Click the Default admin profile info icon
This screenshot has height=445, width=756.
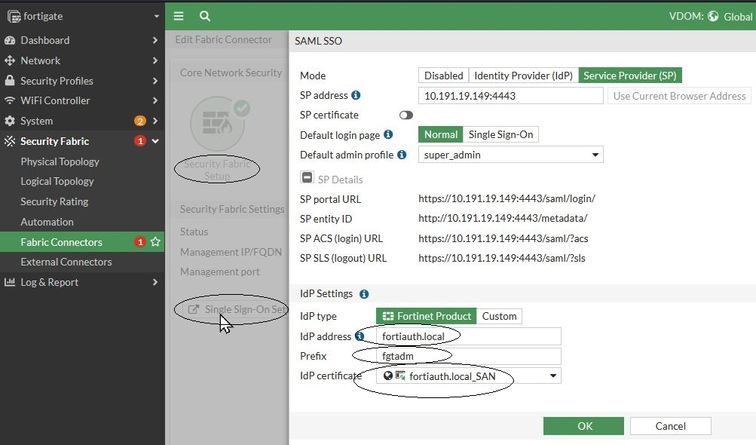(x=402, y=154)
